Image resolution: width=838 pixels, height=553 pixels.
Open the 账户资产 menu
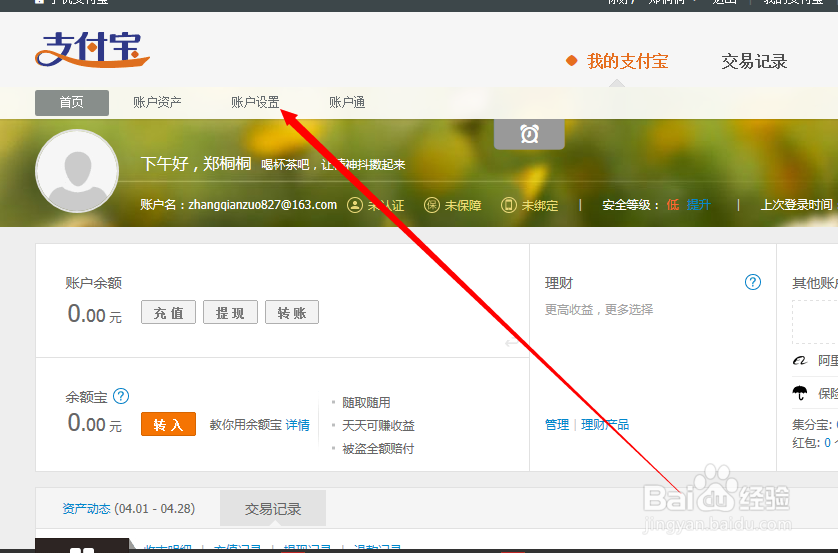point(157,103)
